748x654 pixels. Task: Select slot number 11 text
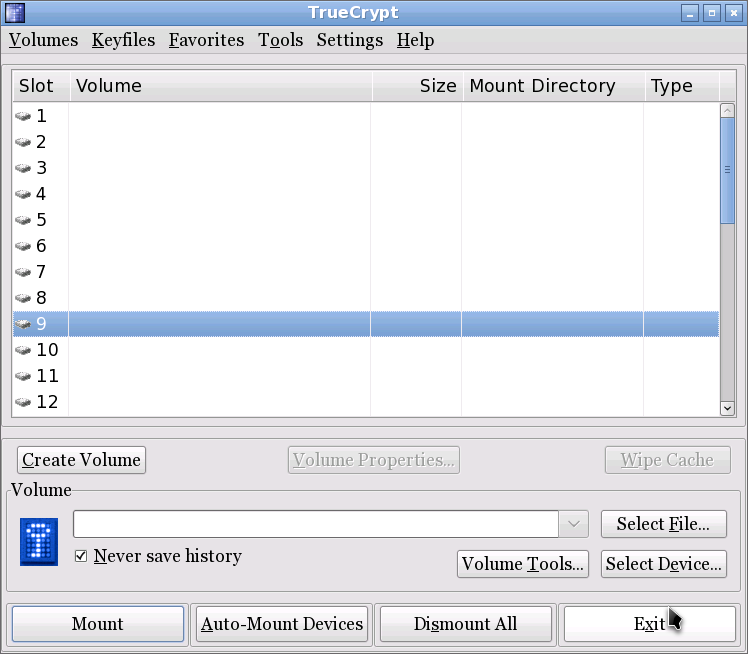47,376
